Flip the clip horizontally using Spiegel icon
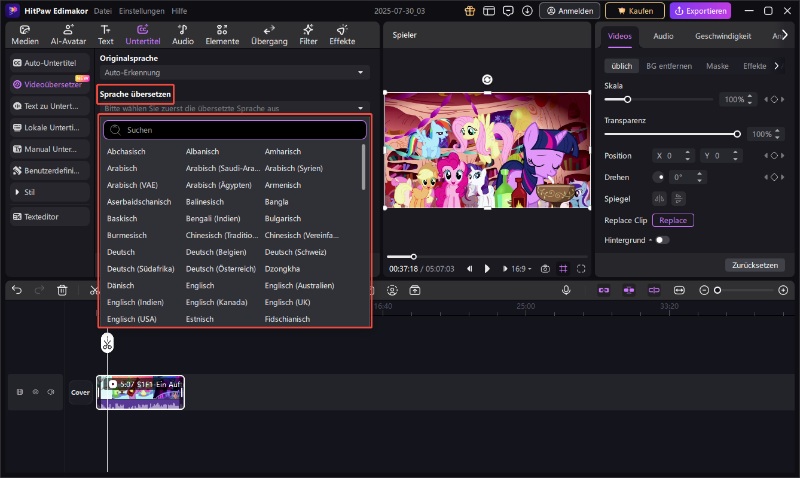The width and height of the screenshot is (800, 478). [659, 198]
